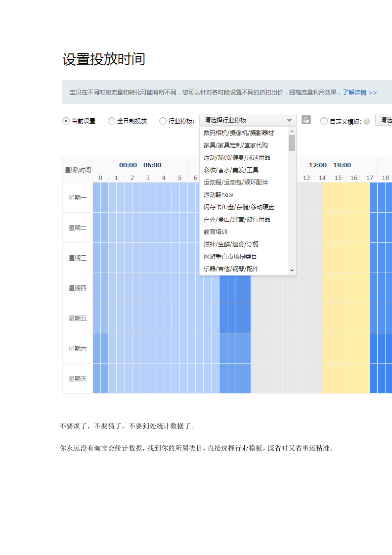Enable the 自定义模板 radio option
Screen dimensions: 392x555
[x=324, y=121]
